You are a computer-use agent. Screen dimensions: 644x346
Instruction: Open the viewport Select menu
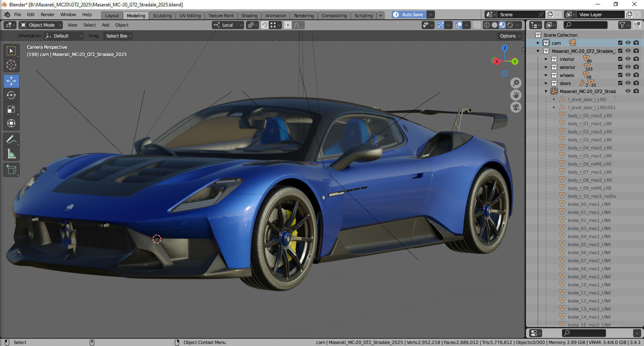89,25
